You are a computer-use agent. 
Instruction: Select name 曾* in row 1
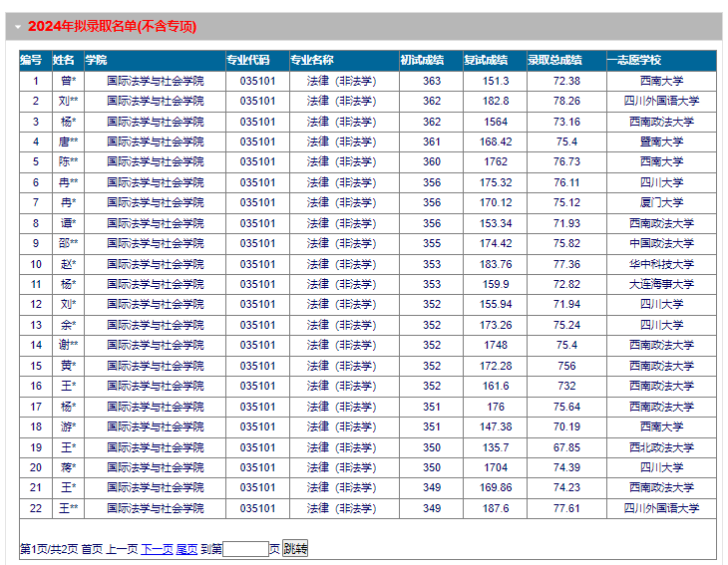click(68, 81)
